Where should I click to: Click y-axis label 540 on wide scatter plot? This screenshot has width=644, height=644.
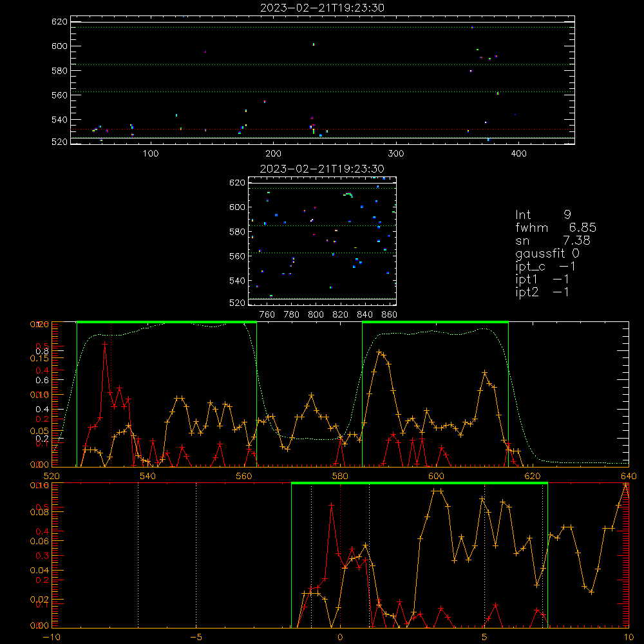59,120
